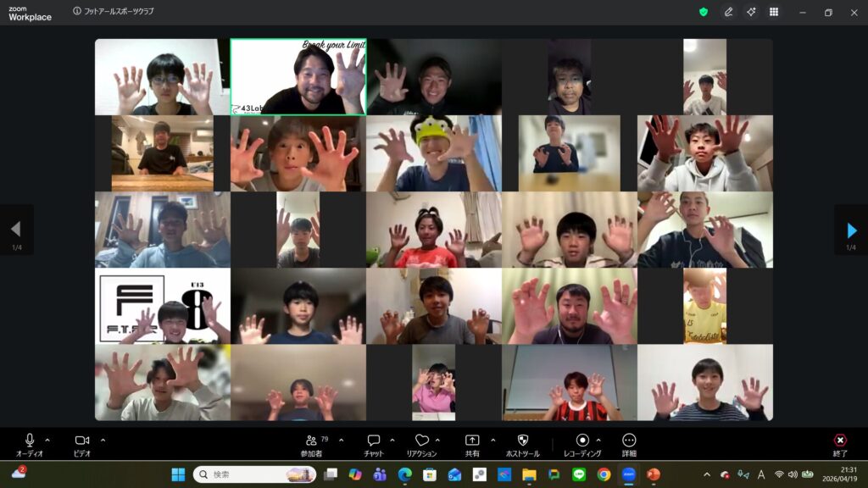The height and width of the screenshot is (488, 868).
Task: Go to next gallery page arrow
Action: 851,230
